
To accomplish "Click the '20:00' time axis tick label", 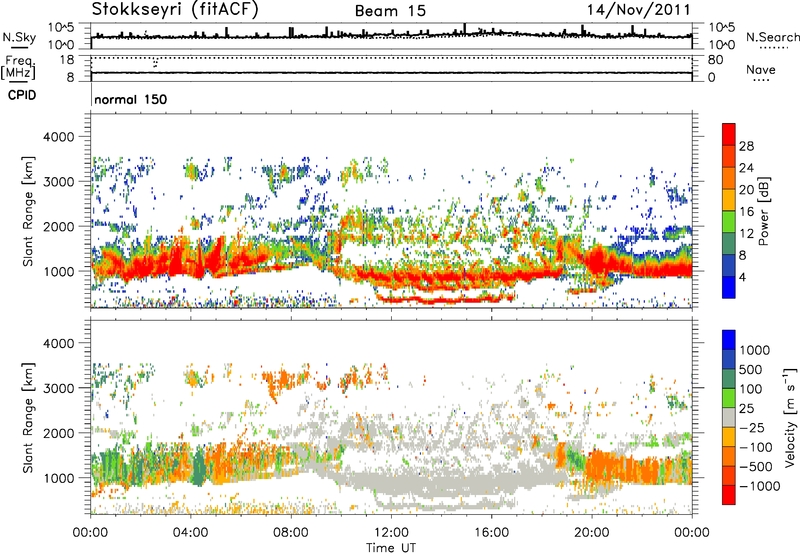I will pos(591,533).
